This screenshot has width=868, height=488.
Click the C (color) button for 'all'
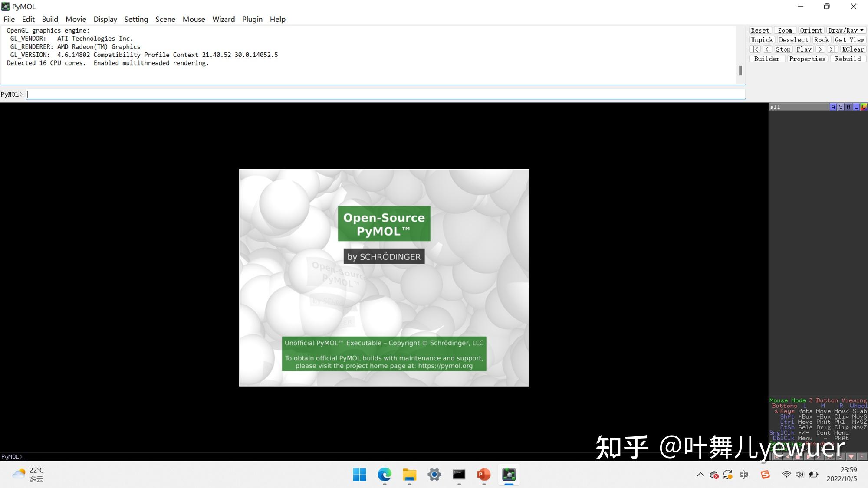pyautogui.click(x=864, y=107)
